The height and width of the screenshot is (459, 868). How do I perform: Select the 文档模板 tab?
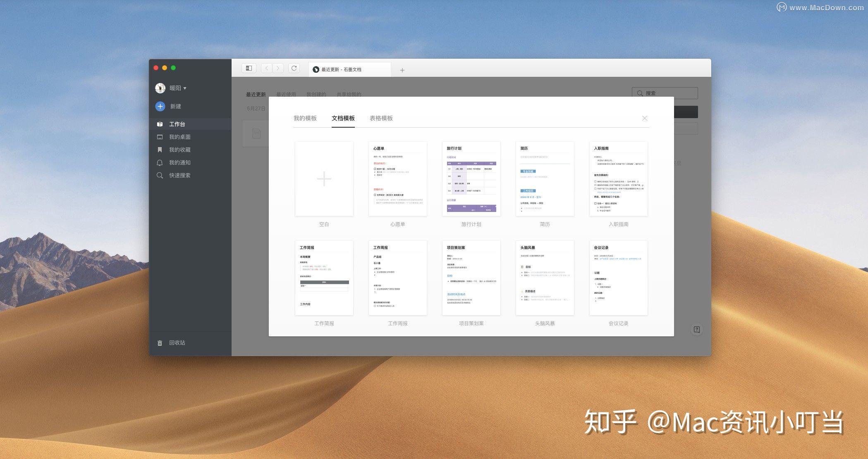(x=343, y=118)
